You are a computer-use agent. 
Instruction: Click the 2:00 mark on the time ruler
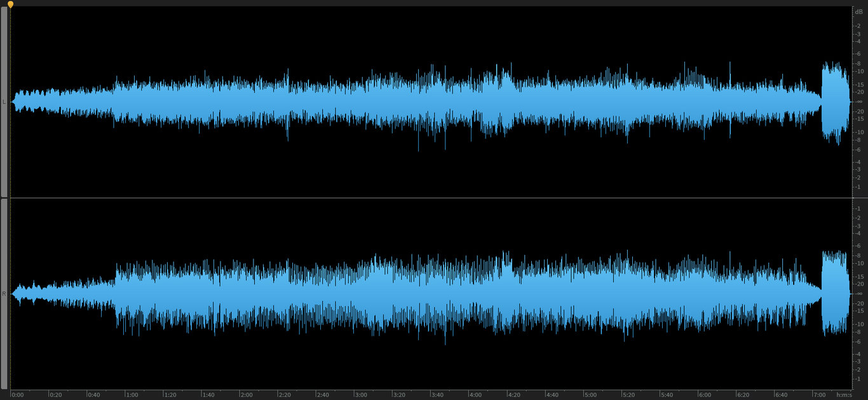247,395
